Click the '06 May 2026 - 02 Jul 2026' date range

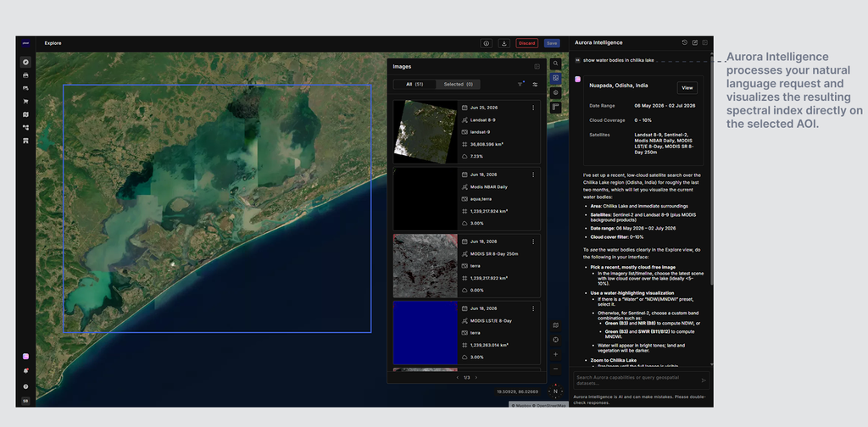[x=665, y=106]
